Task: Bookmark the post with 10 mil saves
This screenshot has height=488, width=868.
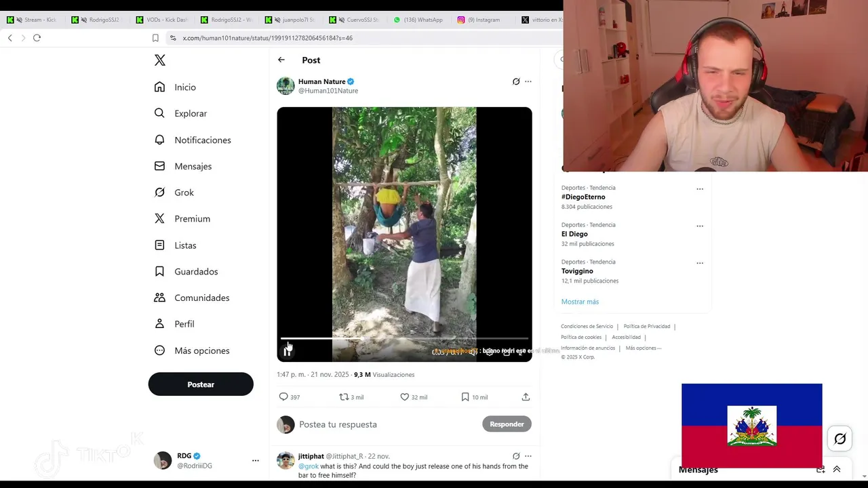Action: click(465, 397)
